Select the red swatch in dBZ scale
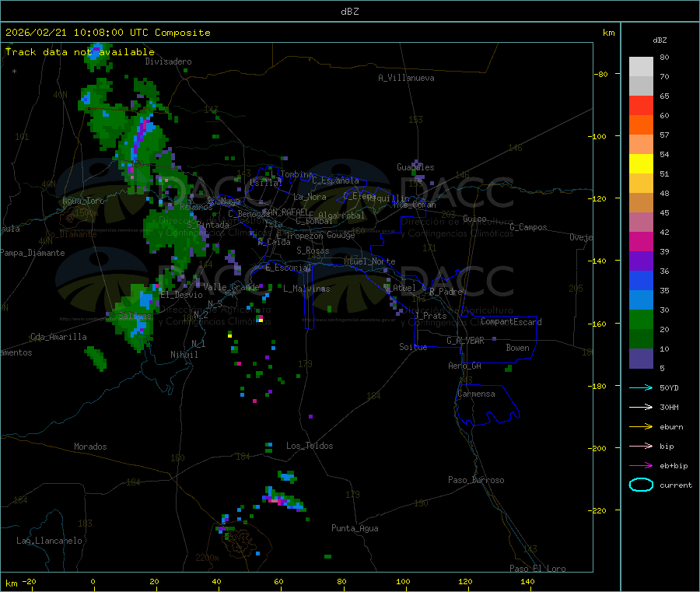 (x=641, y=105)
